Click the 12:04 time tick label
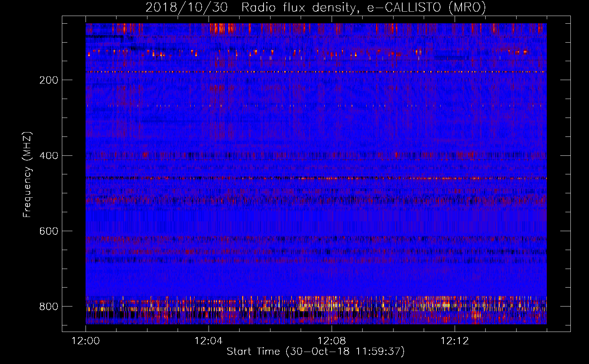Viewport: 589px width, 364px height. click(209, 341)
